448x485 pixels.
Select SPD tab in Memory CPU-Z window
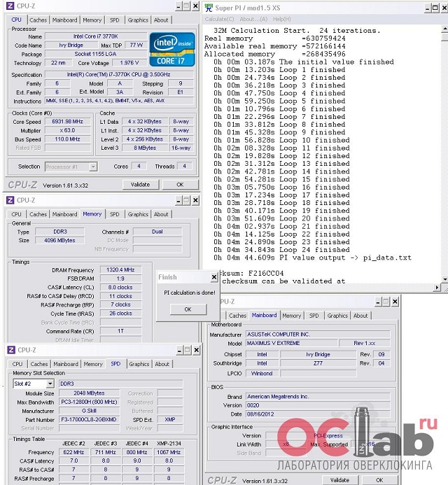click(115, 214)
